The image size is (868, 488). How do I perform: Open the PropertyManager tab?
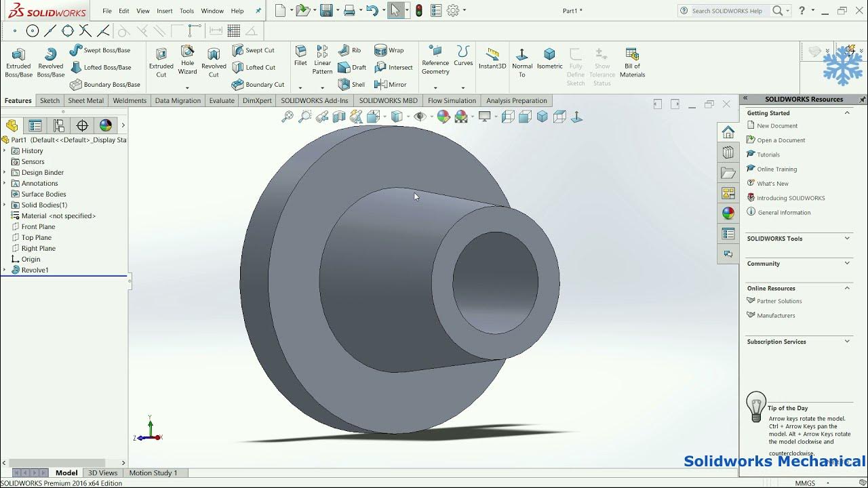(35, 125)
